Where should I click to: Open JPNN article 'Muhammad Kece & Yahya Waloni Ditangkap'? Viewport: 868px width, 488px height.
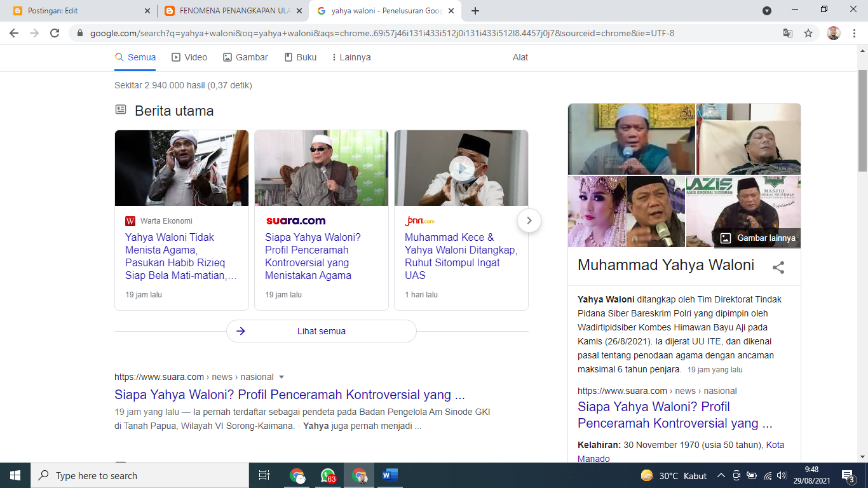click(x=461, y=256)
